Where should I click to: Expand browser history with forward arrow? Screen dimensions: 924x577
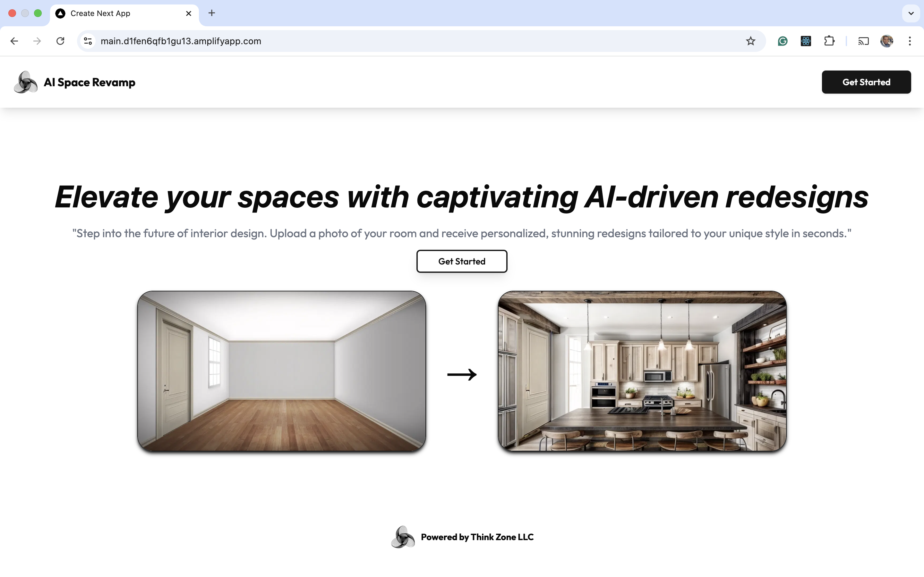(37, 41)
